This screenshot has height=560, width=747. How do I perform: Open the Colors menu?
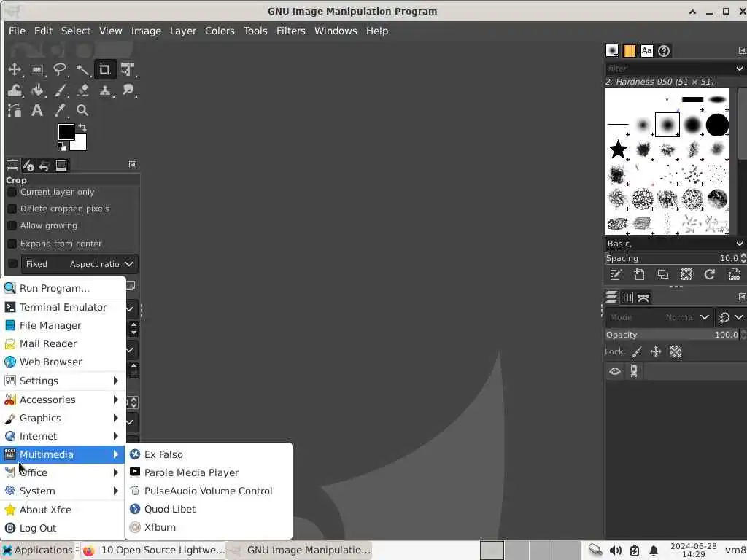pos(220,31)
